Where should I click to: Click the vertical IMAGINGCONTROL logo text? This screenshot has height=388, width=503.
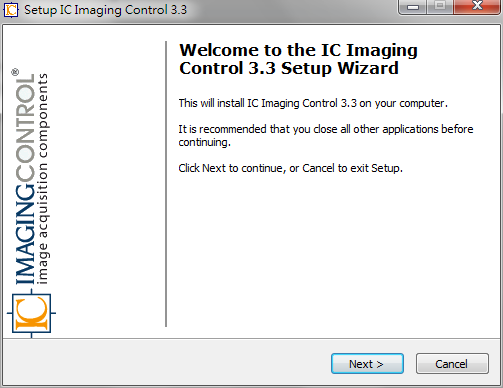[x=25, y=179]
